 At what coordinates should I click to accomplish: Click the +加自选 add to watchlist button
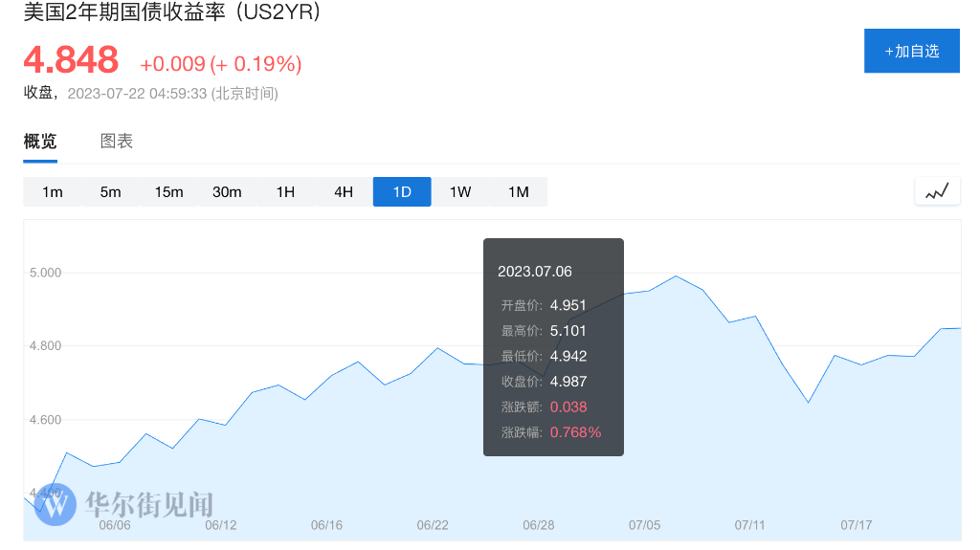pos(912,51)
